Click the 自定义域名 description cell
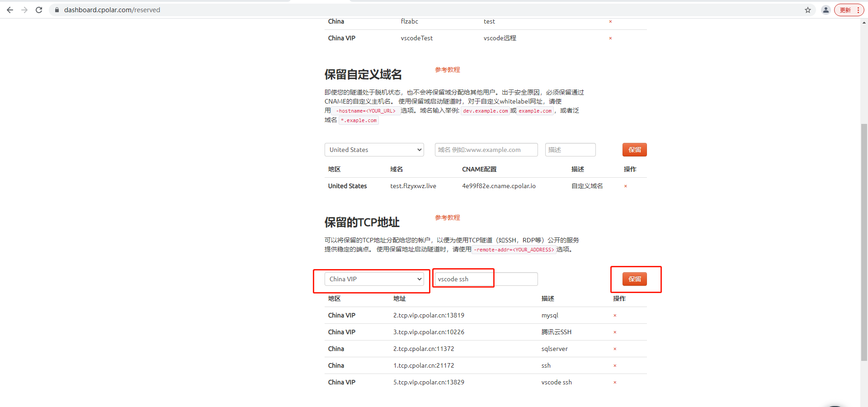 [x=587, y=186]
